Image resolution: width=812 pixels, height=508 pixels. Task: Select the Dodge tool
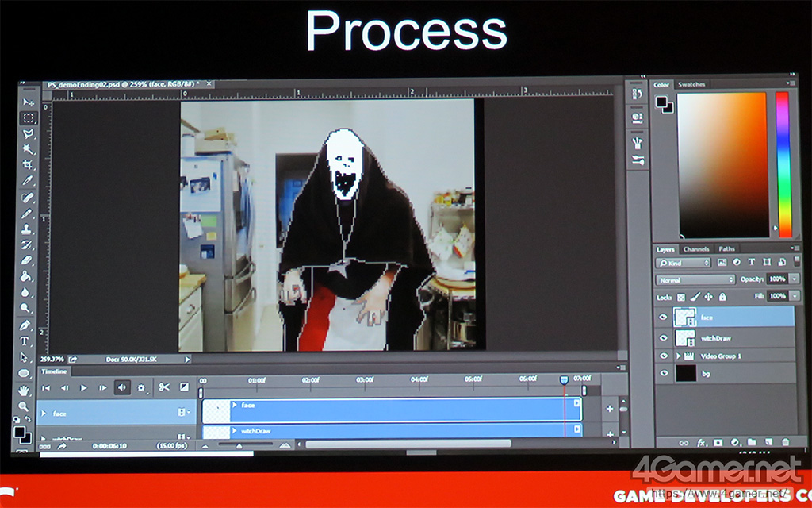click(25, 308)
